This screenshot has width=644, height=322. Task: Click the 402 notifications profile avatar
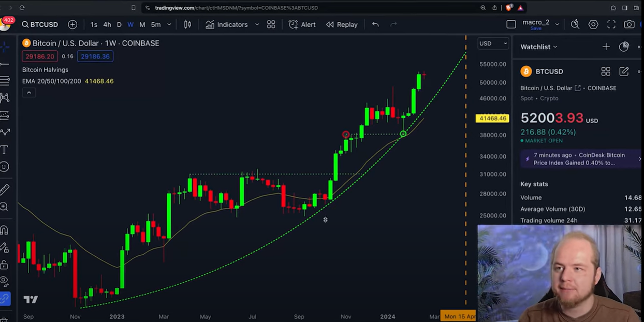5,24
